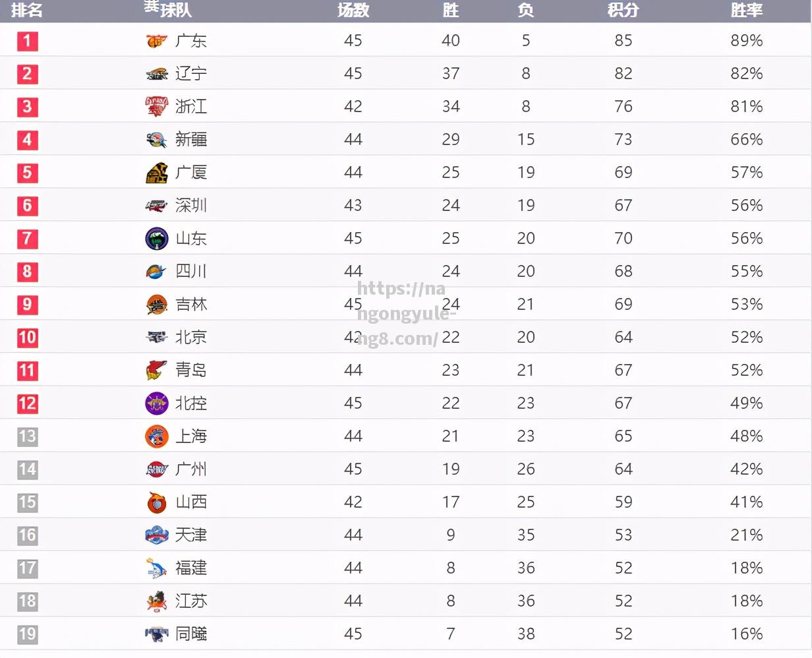Click the 山西 team logo

pos(157,502)
